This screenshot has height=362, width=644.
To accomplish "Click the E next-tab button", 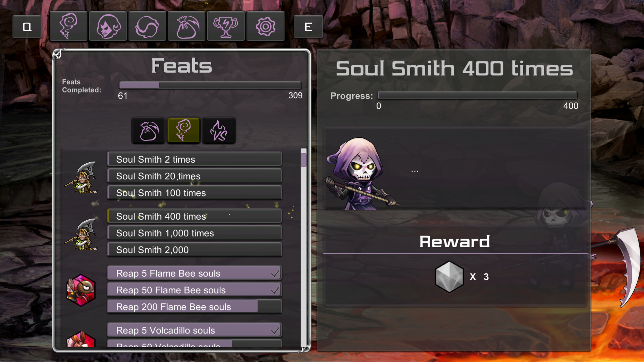I will [x=308, y=26].
